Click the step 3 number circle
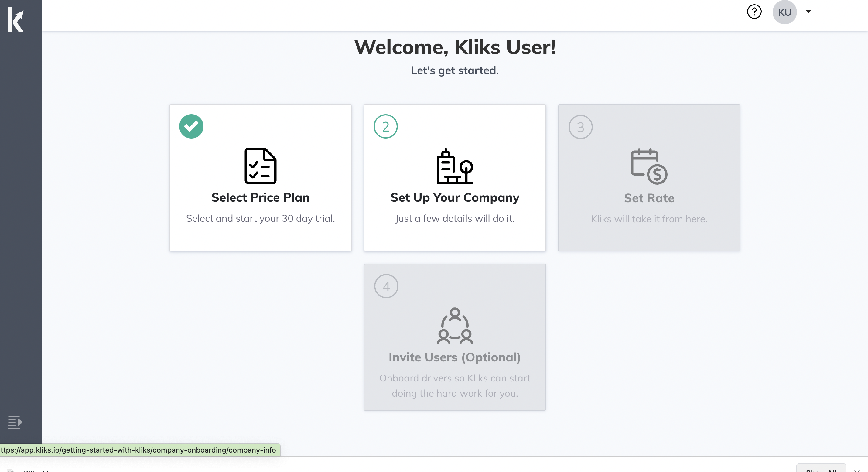This screenshot has height=472, width=868. [x=580, y=127]
